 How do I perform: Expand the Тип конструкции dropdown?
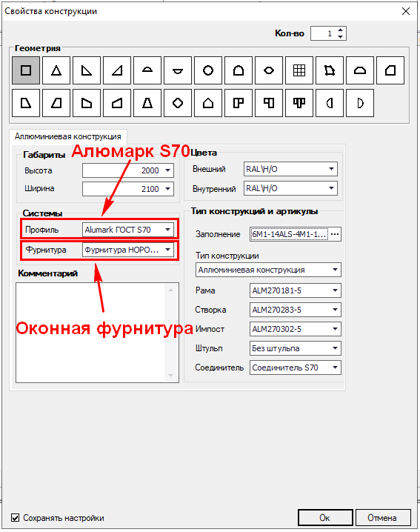336,270
